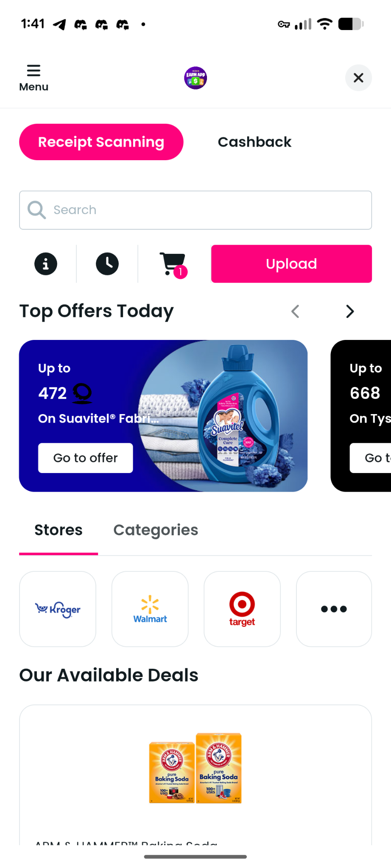Viewport: 391px width, 868px height.
Task: Select the Stores tab
Action: click(59, 530)
